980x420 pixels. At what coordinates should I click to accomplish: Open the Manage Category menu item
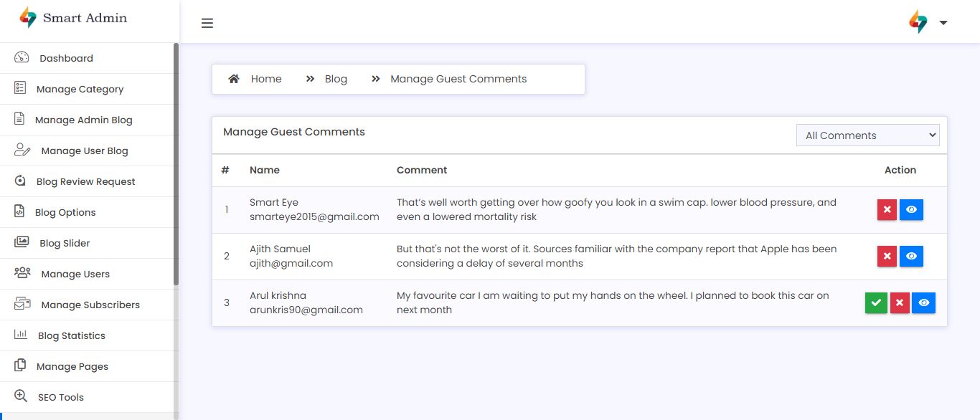coord(80,89)
